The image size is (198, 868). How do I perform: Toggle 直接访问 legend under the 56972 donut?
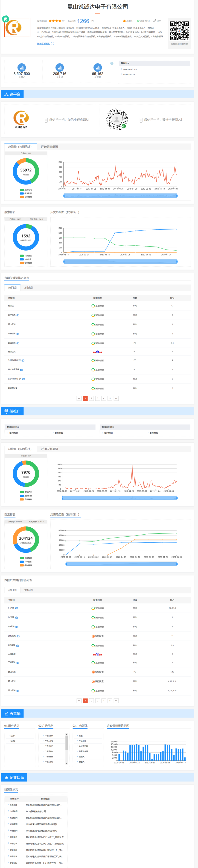(26, 190)
